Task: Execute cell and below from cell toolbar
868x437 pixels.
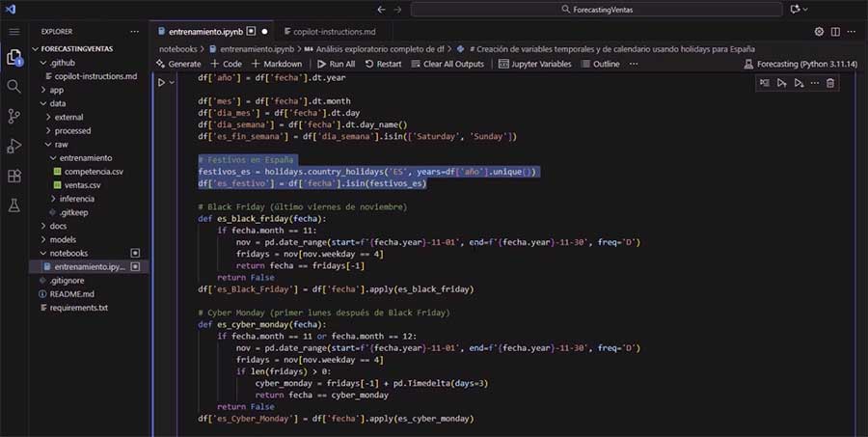Action: pyautogui.click(x=799, y=83)
